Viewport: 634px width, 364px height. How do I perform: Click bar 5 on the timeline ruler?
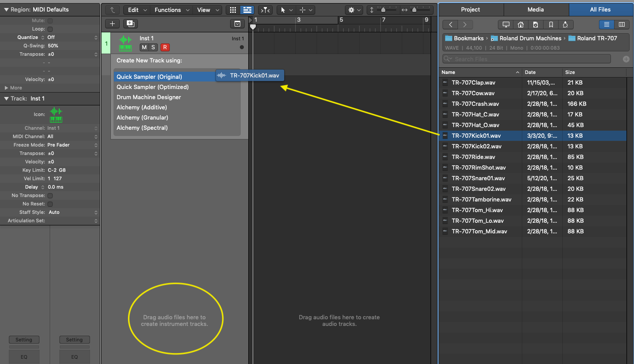pyautogui.click(x=341, y=20)
